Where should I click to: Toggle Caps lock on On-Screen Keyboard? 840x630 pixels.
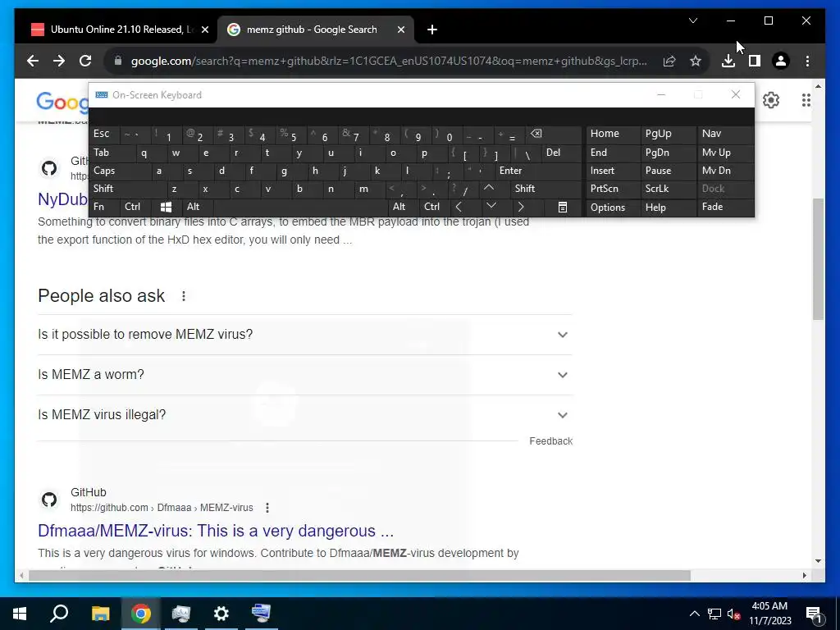coord(120,171)
